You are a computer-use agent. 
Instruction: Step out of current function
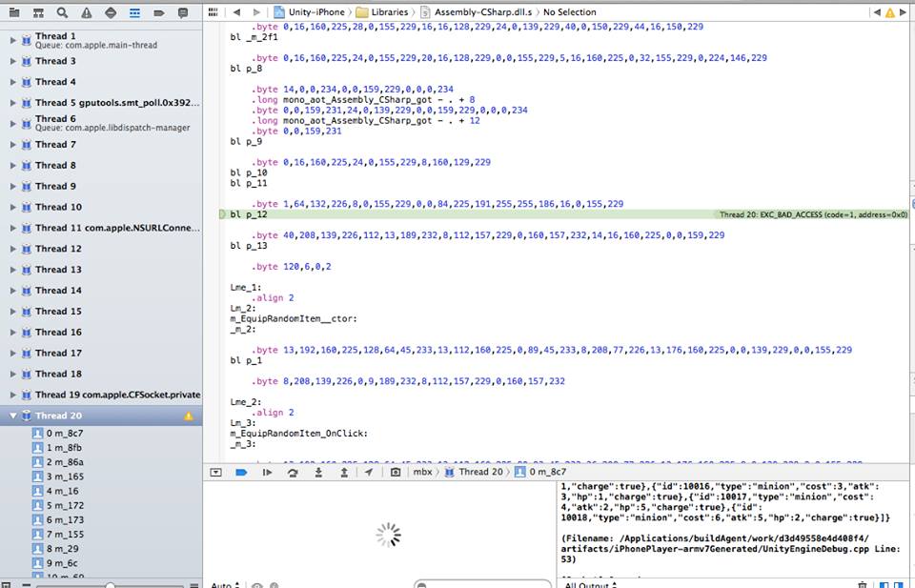coord(344,472)
